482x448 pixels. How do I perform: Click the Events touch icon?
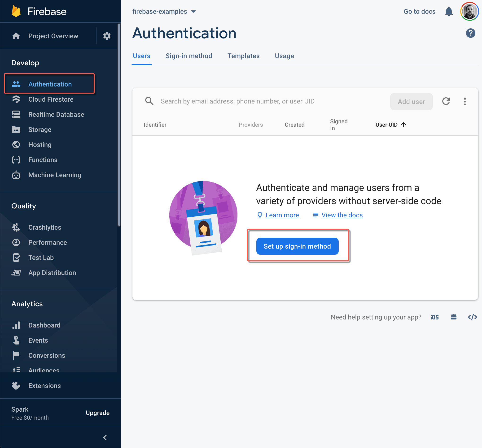[16, 340]
